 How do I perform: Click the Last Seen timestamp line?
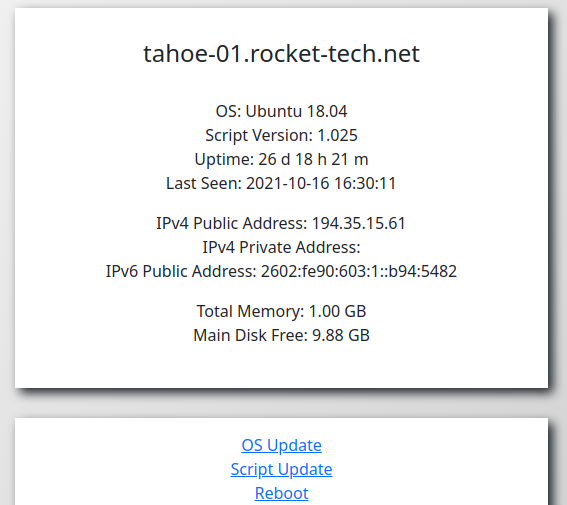click(x=281, y=183)
